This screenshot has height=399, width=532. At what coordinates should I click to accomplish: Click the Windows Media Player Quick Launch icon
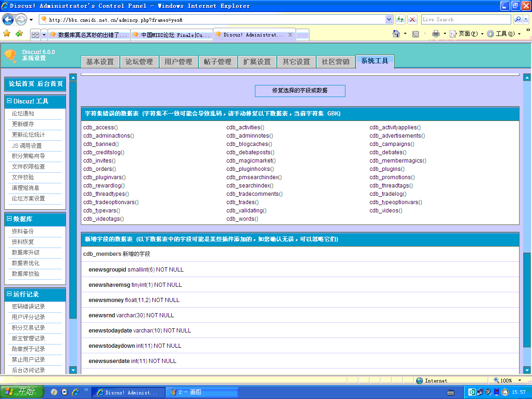tap(65, 392)
